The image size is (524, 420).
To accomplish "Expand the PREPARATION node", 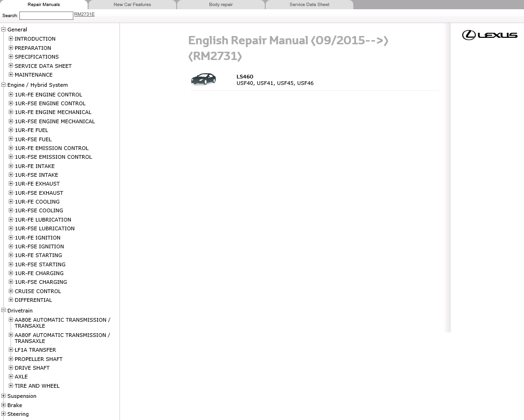I will pos(11,48).
